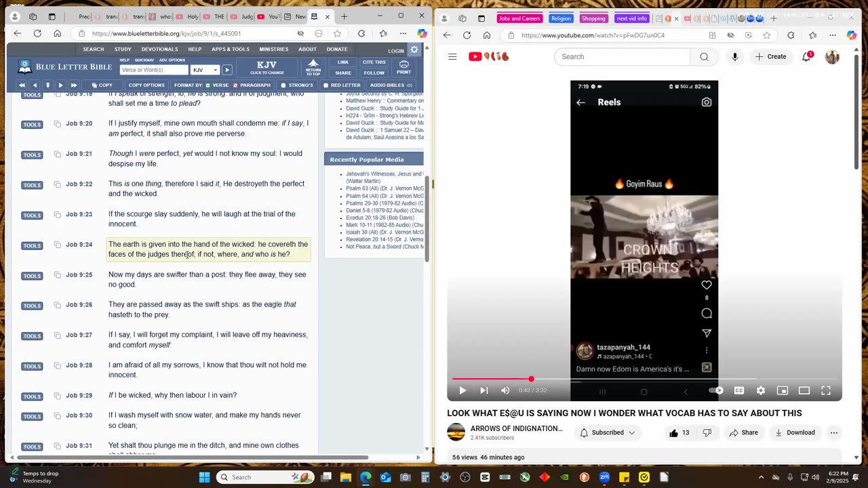Go to previous book (double left arrow)
Screen dimensions: 868x488
(22, 85)
